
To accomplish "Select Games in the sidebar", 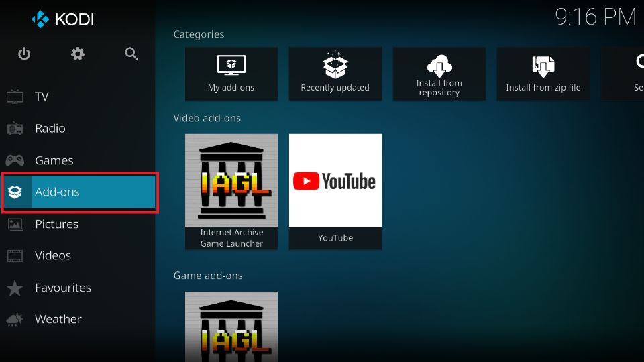I will point(78,160).
